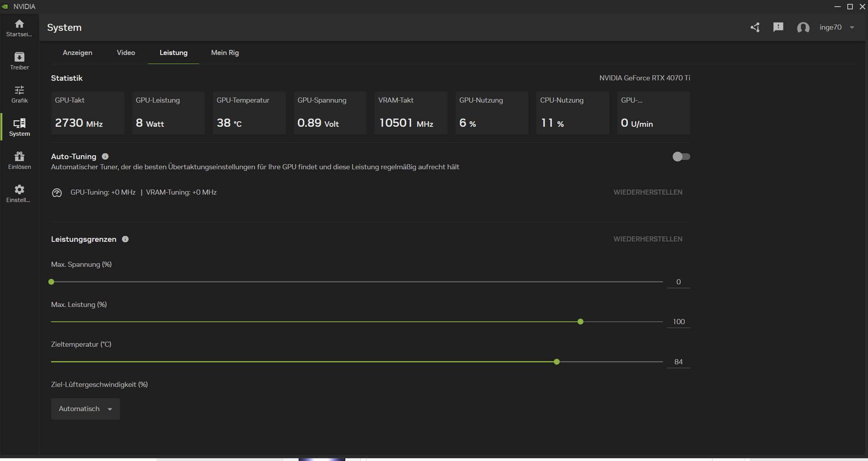The image size is (868, 461).
Task: Click the Leistungsgrenzen info icon
Action: click(125, 239)
